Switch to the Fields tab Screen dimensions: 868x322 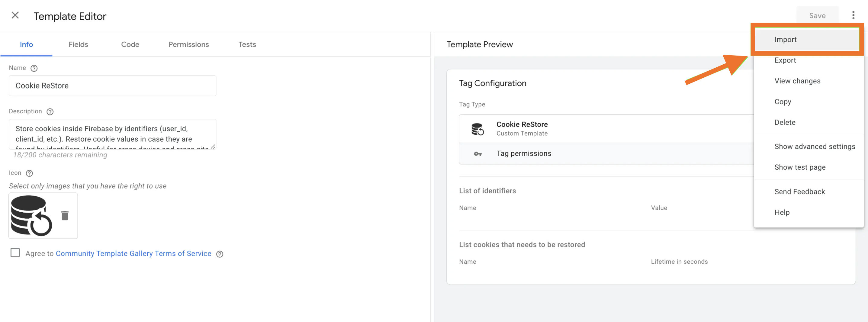tap(78, 44)
